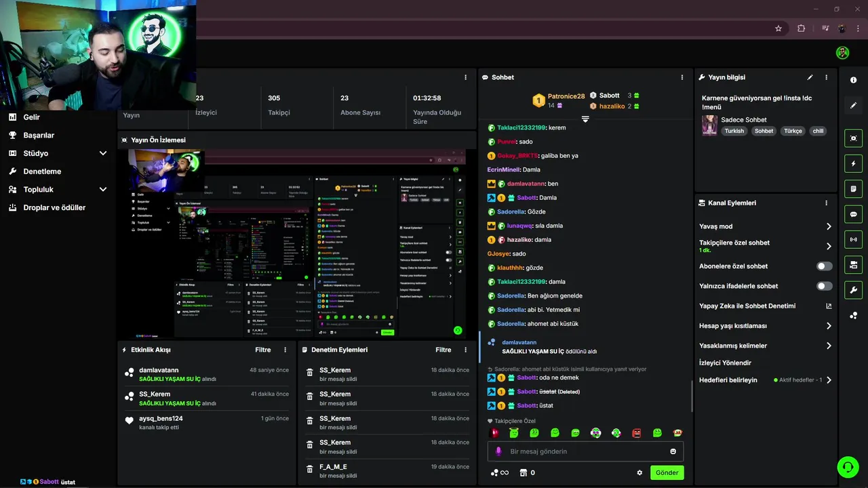The height and width of the screenshot is (488, 868).
Task: Open the emoji picker in message box
Action: point(673,451)
